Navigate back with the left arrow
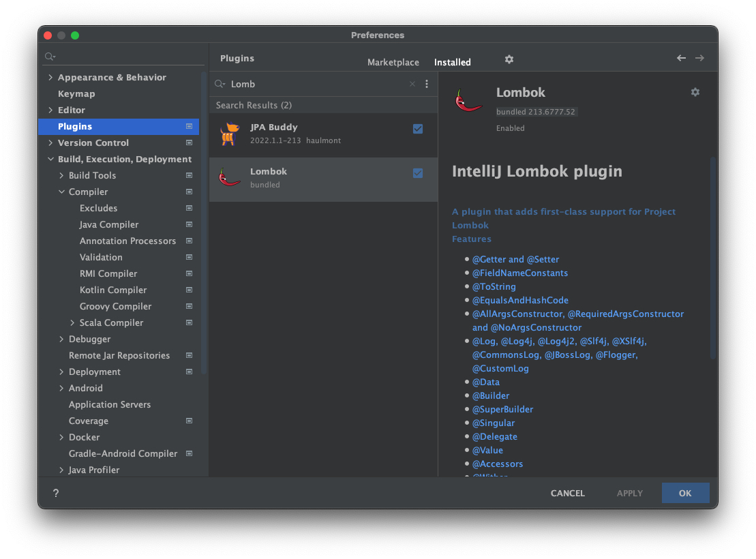The height and width of the screenshot is (559, 756). (681, 58)
